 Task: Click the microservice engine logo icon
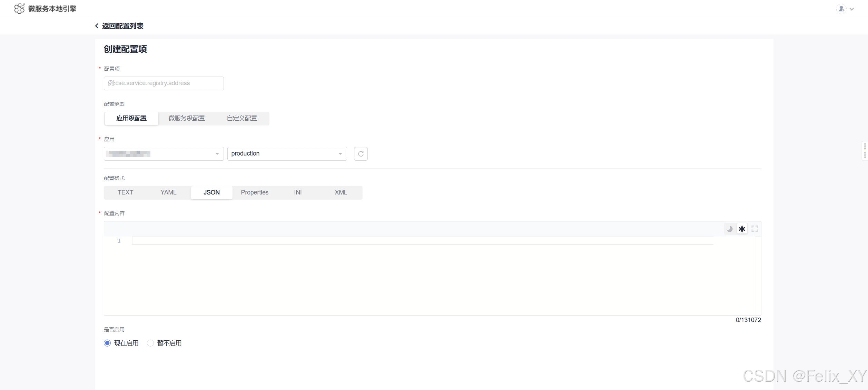tap(19, 9)
